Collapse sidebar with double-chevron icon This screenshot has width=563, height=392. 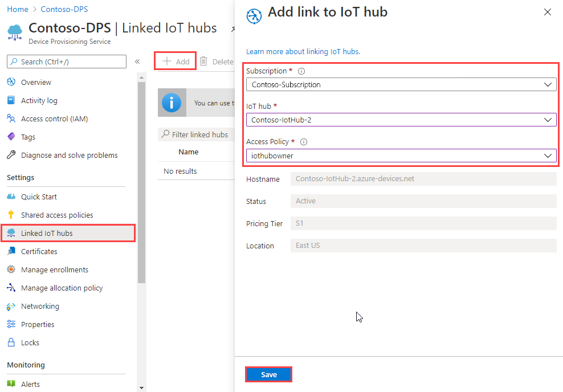pos(137,62)
